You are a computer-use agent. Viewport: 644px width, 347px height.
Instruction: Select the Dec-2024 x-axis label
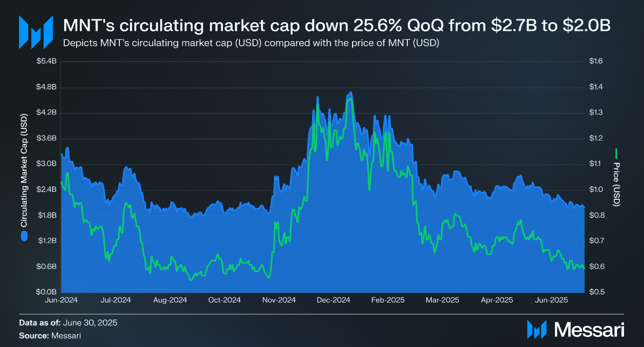tap(333, 300)
